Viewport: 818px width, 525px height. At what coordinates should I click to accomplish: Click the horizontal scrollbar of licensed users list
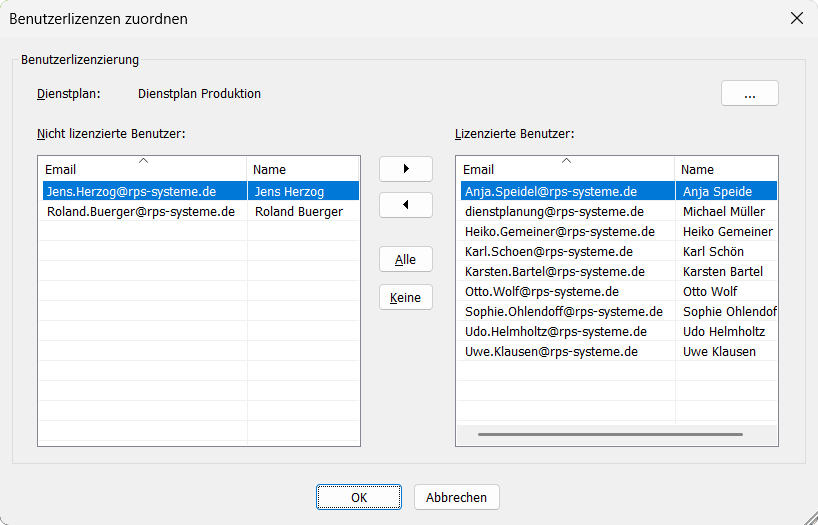[x=610, y=434]
